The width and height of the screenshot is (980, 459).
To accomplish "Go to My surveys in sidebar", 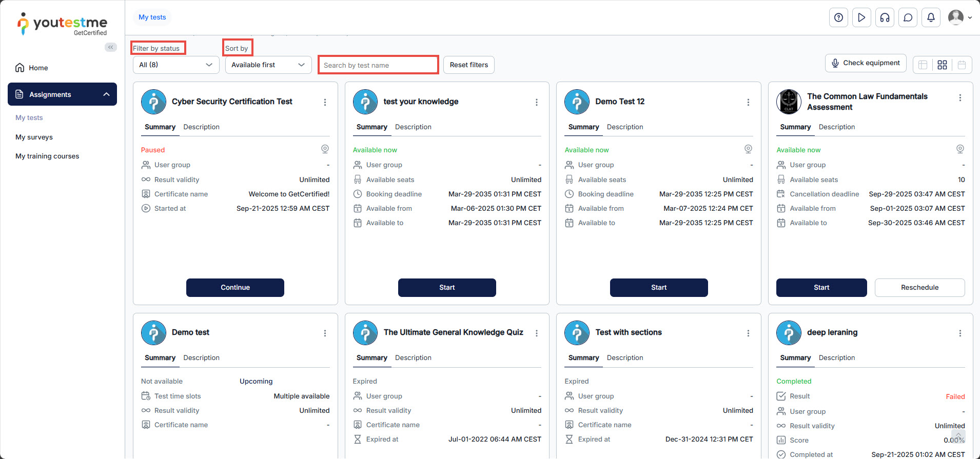I will (x=34, y=137).
